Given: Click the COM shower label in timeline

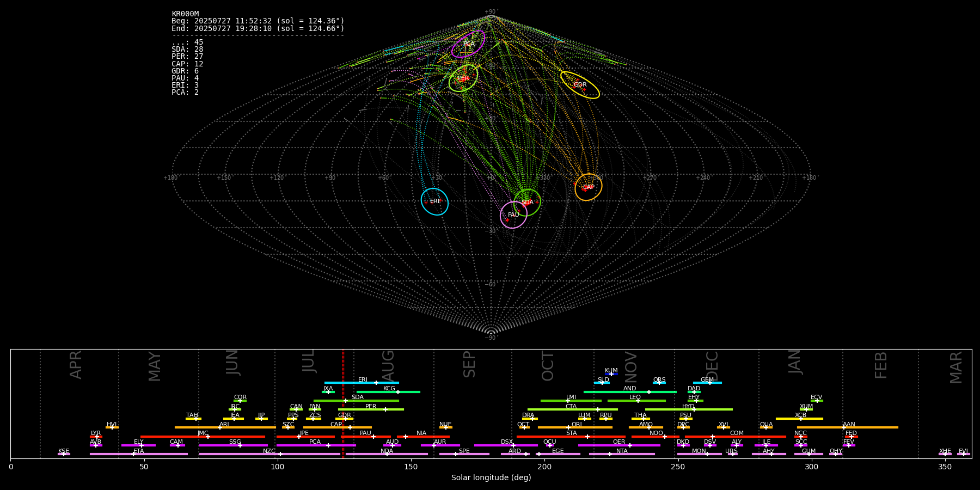Looking at the screenshot, I should [x=737, y=433].
